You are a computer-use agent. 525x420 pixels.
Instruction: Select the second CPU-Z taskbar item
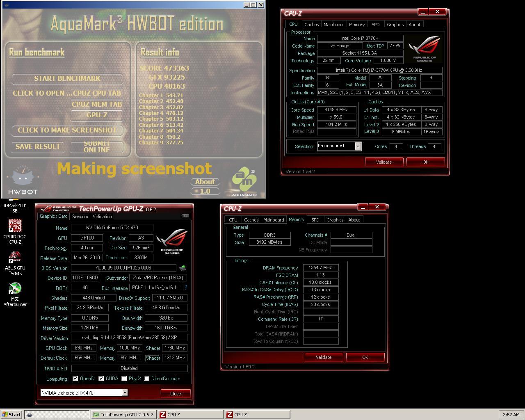257,415
